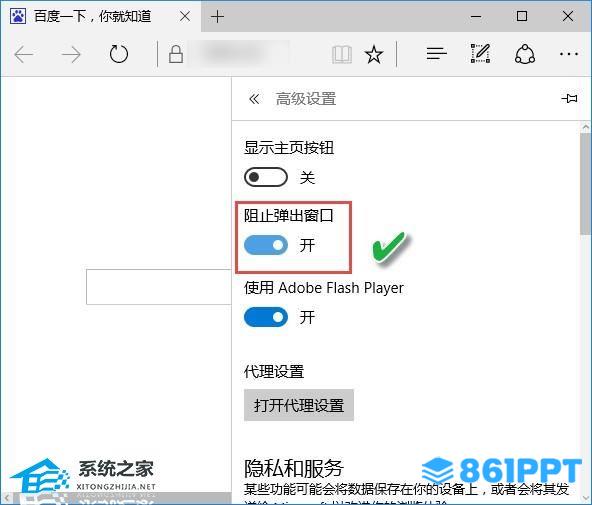Close the 百度一下 tab
This screenshot has height=505, width=592.
185,16
